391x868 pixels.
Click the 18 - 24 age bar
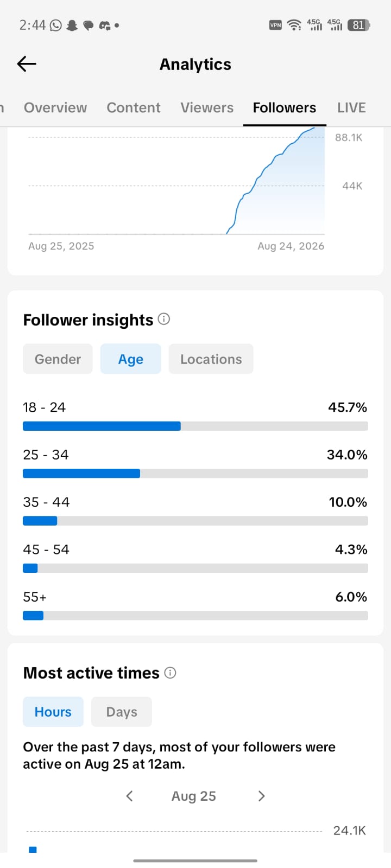(x=195, y=426)
